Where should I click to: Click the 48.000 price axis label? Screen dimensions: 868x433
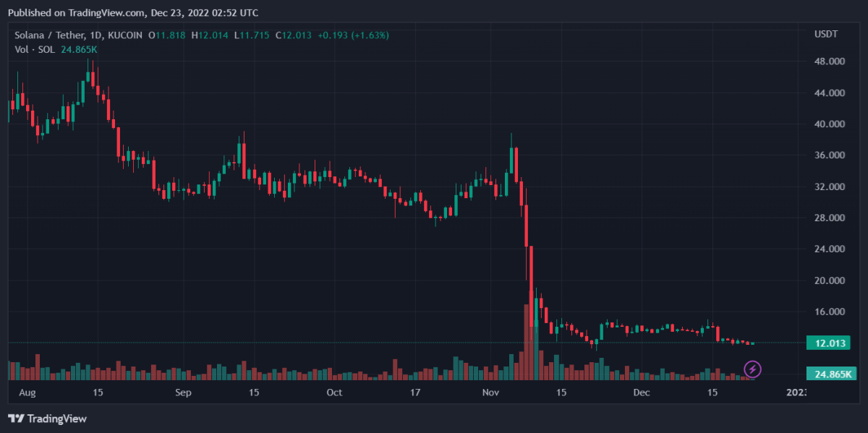pos(830,61)
